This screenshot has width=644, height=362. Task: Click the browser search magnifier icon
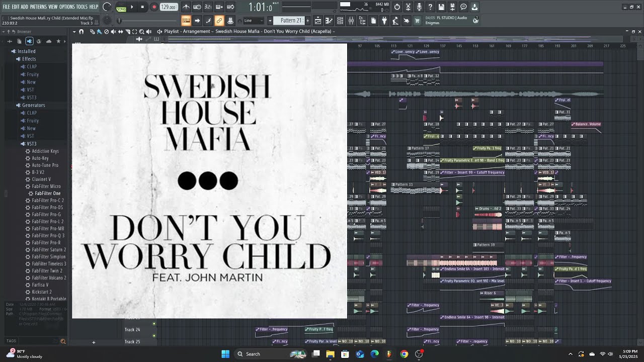(x=63, y=341)
